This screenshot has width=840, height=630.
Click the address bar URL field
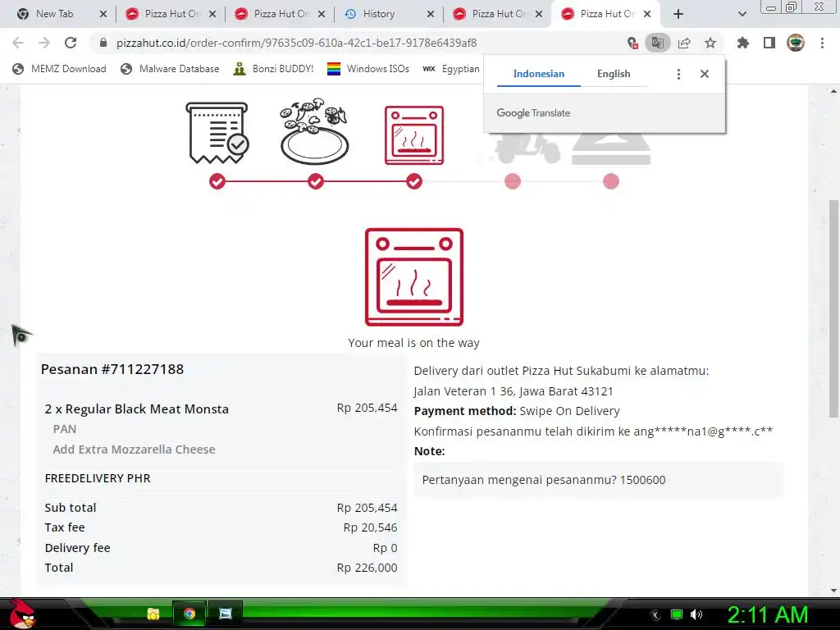click(x=296, y=43)
